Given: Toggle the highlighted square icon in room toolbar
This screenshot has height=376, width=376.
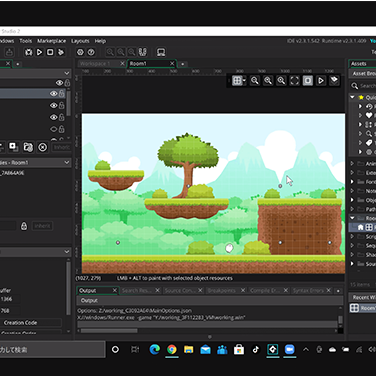Looking at the screenshot, I should 308,81.
